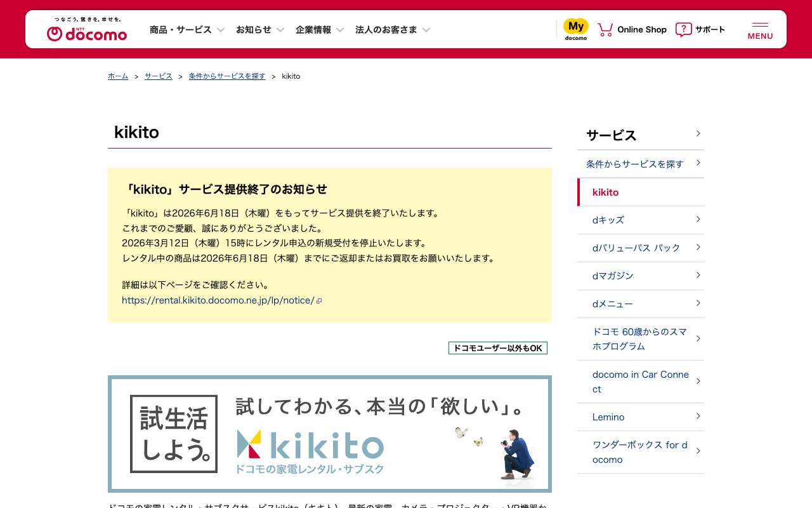The height and width of the screenshot is (508, 812).
Task: Open the MENU hamburger button
Action: click(760, 29)
